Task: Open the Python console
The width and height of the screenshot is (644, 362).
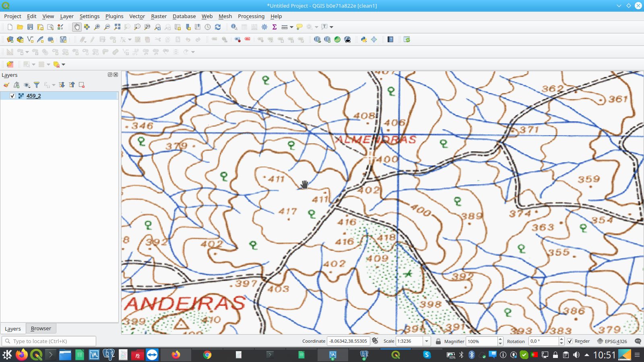Action: [x=363, y=39]
